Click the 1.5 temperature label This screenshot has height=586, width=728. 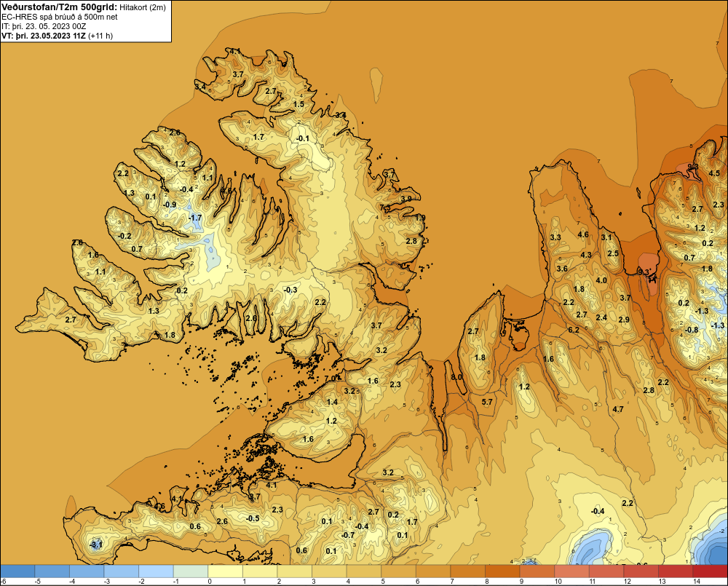coord(298,104)
